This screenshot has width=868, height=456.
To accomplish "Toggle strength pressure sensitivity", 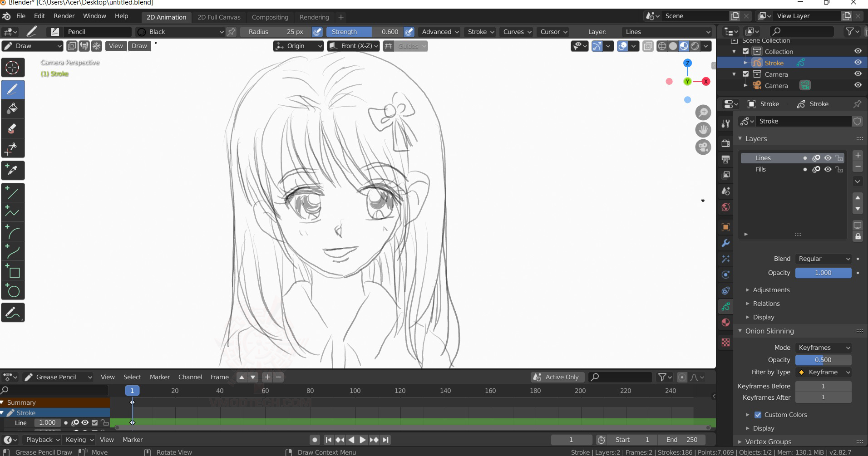I will pos(409,32).
